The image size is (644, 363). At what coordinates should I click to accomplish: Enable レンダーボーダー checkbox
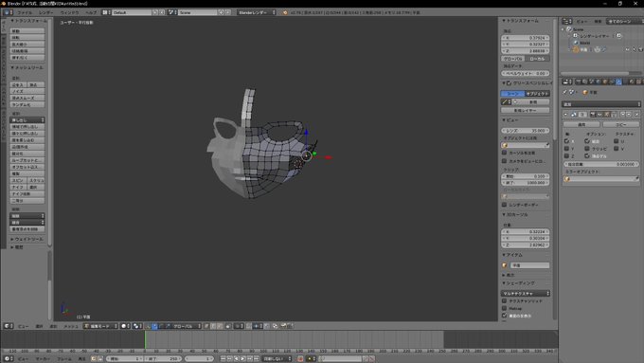(505, 205)
